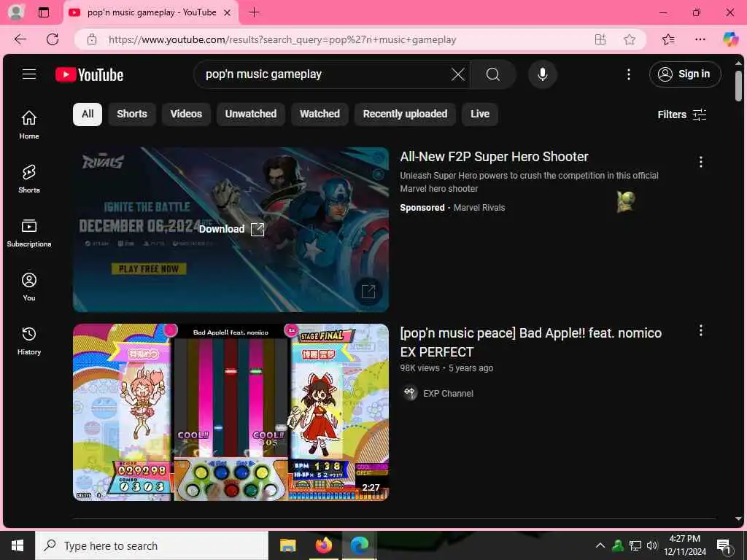Click the page vertical scrollbar thumb

[x=738, y=86]
